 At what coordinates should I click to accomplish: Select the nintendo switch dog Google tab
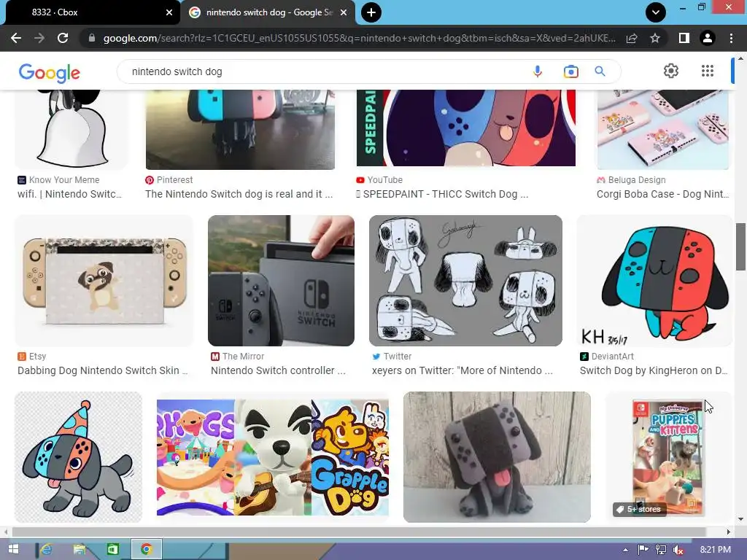268,12
